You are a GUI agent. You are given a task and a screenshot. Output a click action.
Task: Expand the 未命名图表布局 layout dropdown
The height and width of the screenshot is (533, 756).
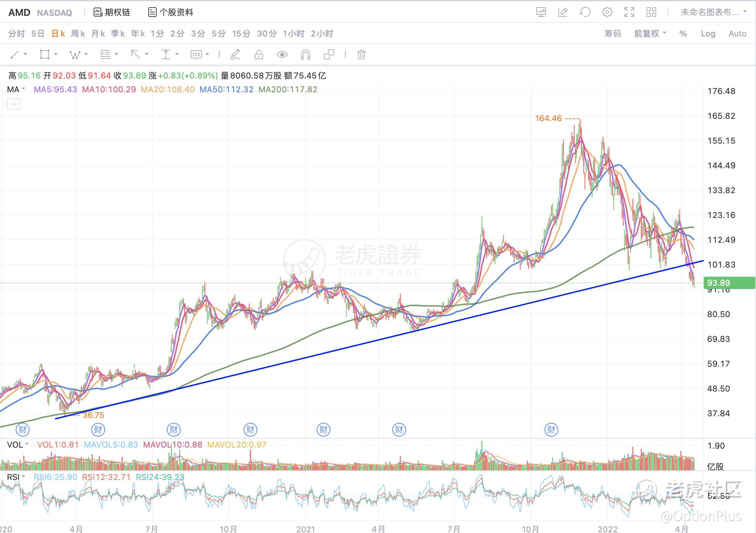(x=714, y=12)
